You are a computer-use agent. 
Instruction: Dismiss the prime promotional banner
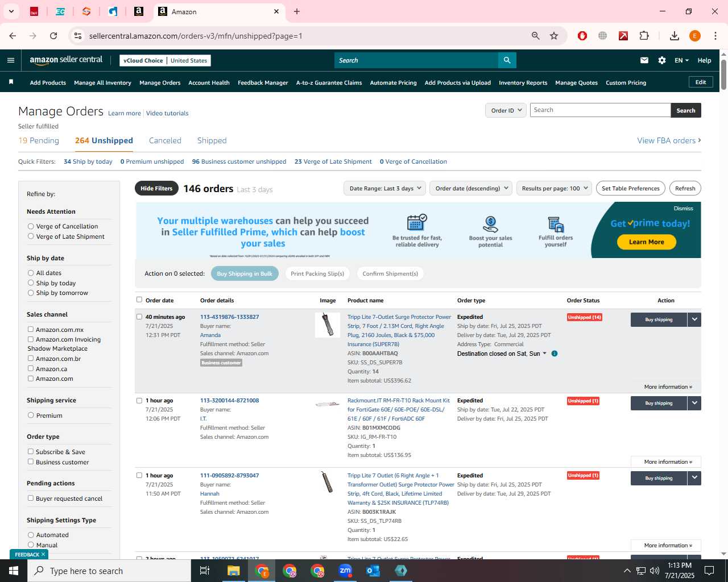tap(683, 209)
